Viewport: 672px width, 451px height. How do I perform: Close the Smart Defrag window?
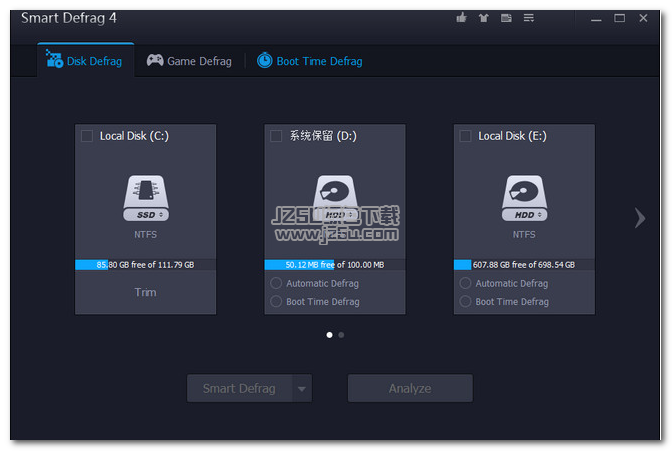(643, 18)
